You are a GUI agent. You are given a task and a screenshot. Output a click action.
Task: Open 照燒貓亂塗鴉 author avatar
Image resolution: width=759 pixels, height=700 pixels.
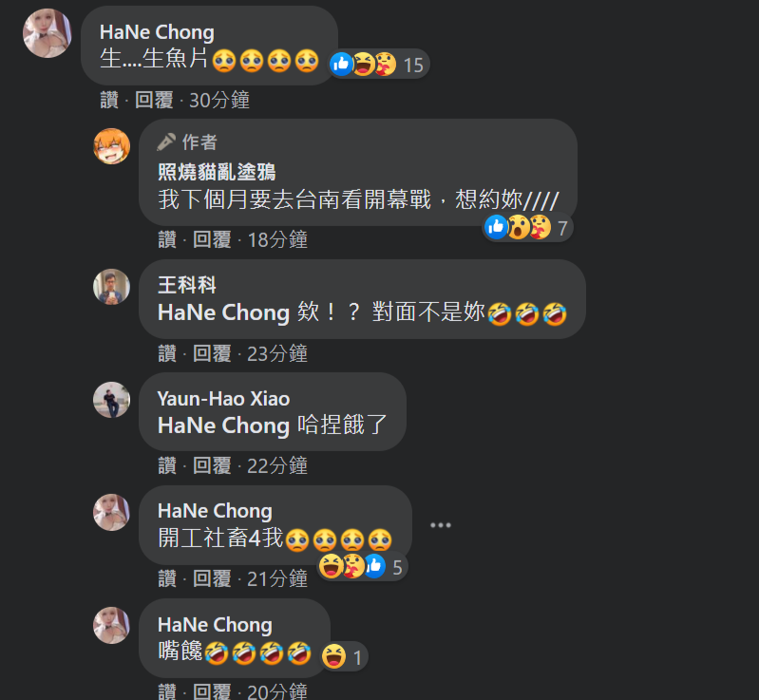click(112, 146)
